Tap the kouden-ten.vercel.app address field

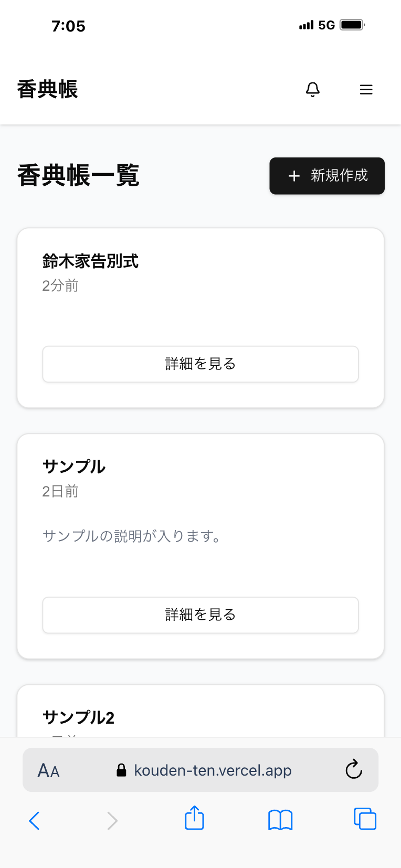point(213,770)
